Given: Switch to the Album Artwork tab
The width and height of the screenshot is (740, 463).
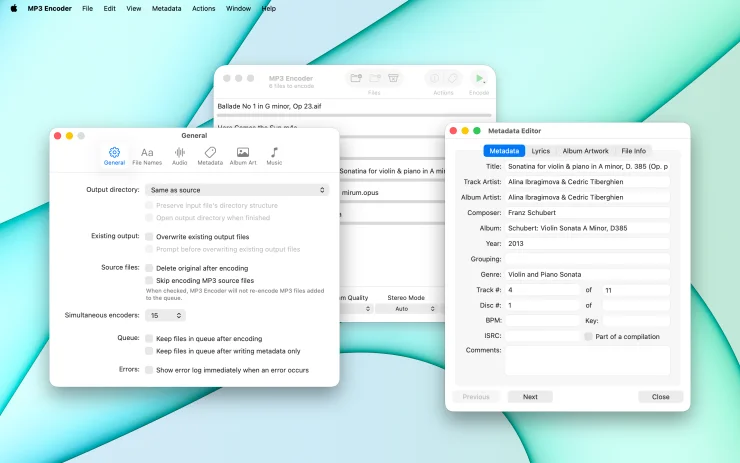Looking at the screenshot, I should pyautogui.click(x=585, y=151).
